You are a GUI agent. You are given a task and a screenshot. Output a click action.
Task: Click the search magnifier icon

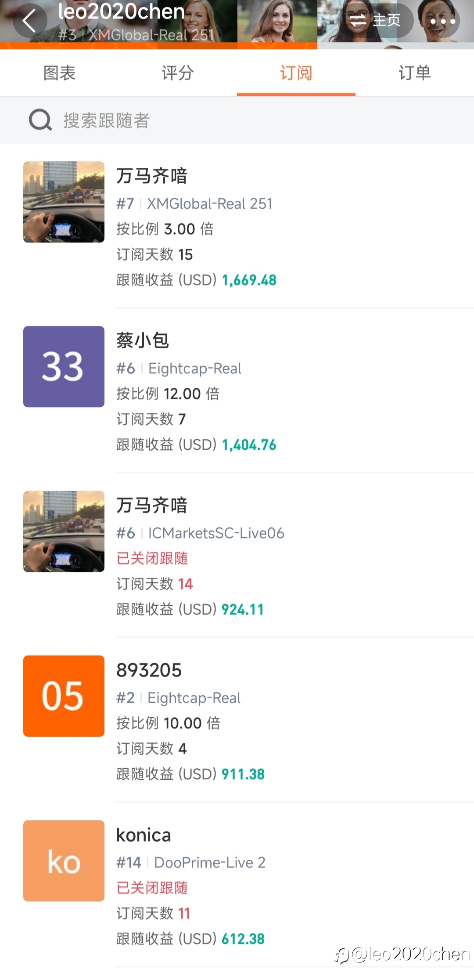click(40, 120)
